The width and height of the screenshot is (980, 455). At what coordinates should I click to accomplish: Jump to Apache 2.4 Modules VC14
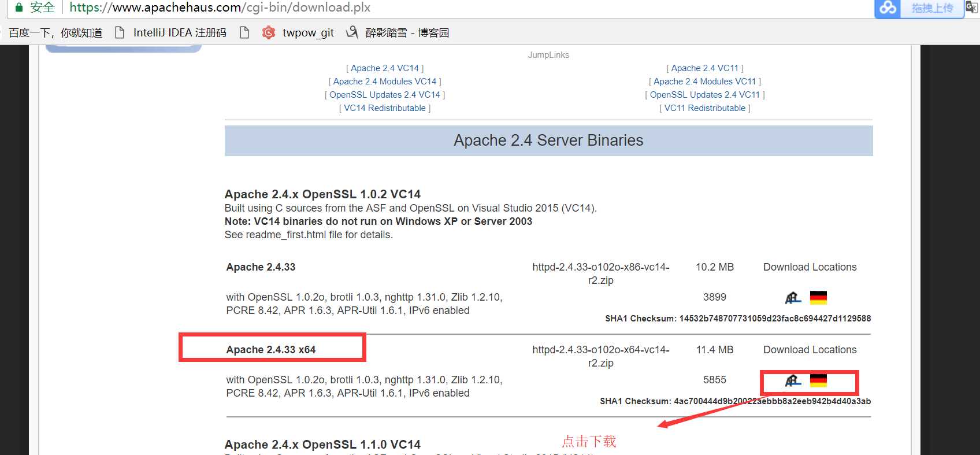[x=385, y=82]
